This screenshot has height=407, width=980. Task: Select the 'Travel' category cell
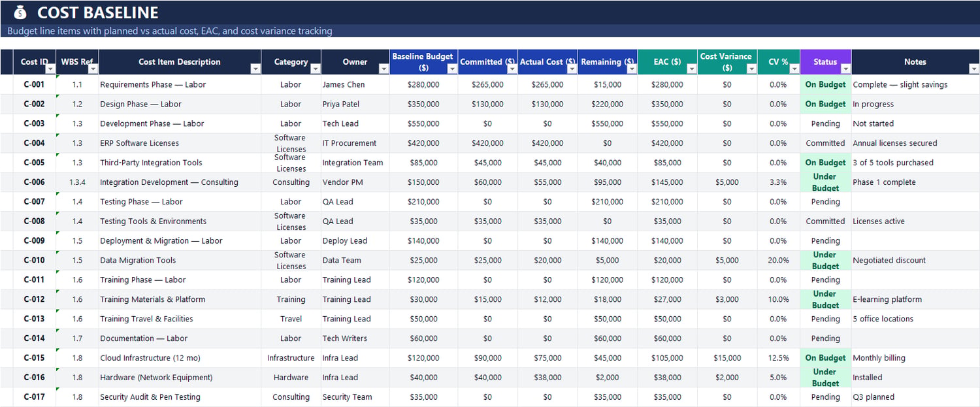291,319
